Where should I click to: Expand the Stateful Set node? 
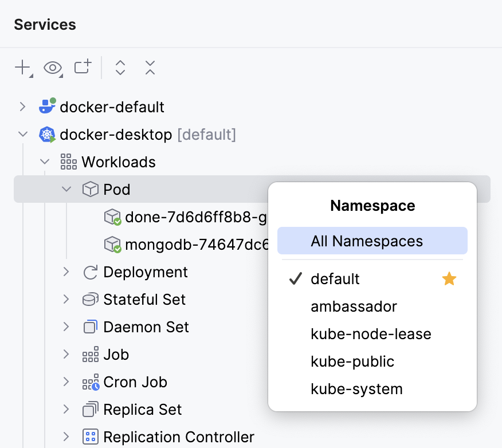[66, 300]
